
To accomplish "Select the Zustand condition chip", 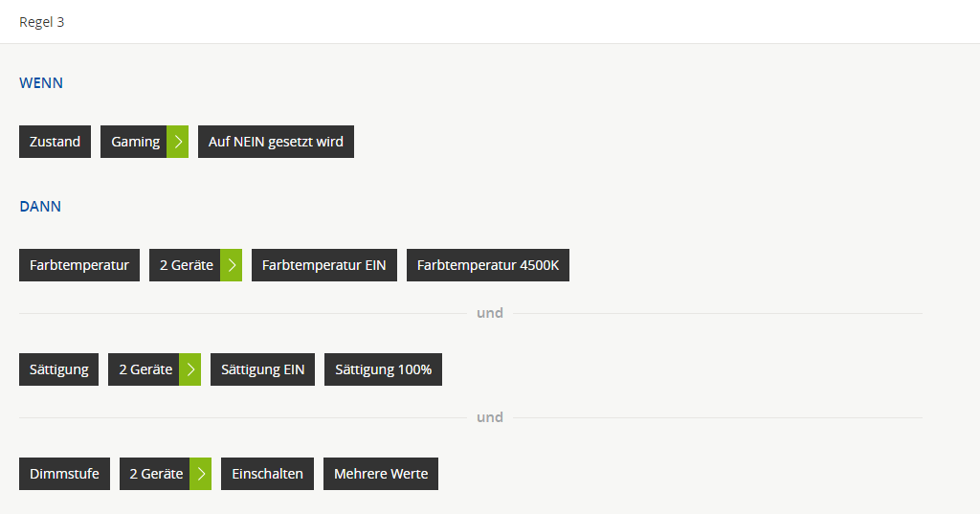I will (55, 142).
